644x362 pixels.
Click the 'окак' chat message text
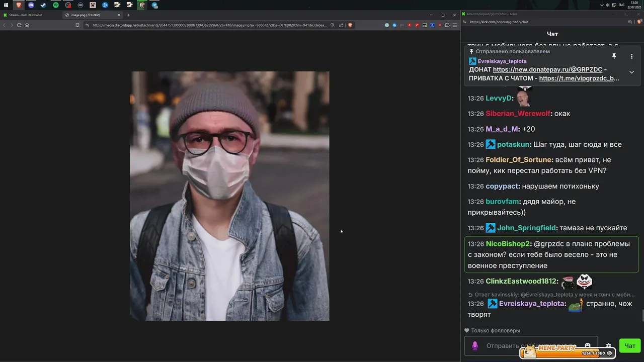click(x=562, y=114)
